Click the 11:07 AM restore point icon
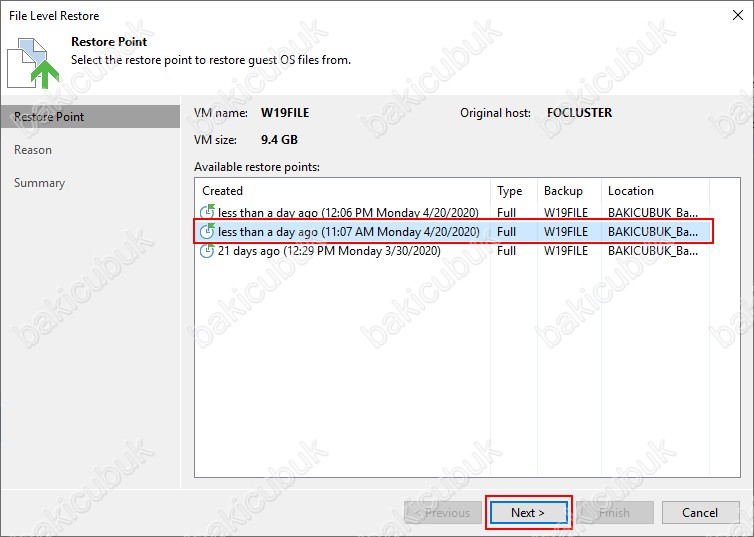Image resolution: width=754 pixels, height=537 pixels. pyautogui.click(x=208, y=231)
